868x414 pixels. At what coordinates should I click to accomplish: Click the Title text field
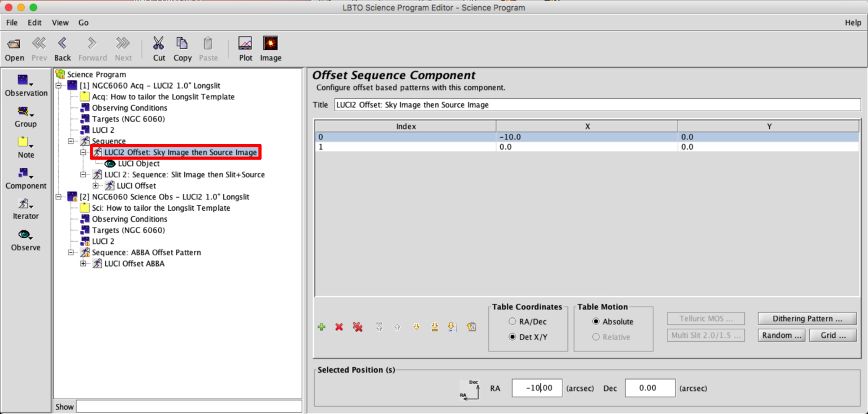pos(597,104)
